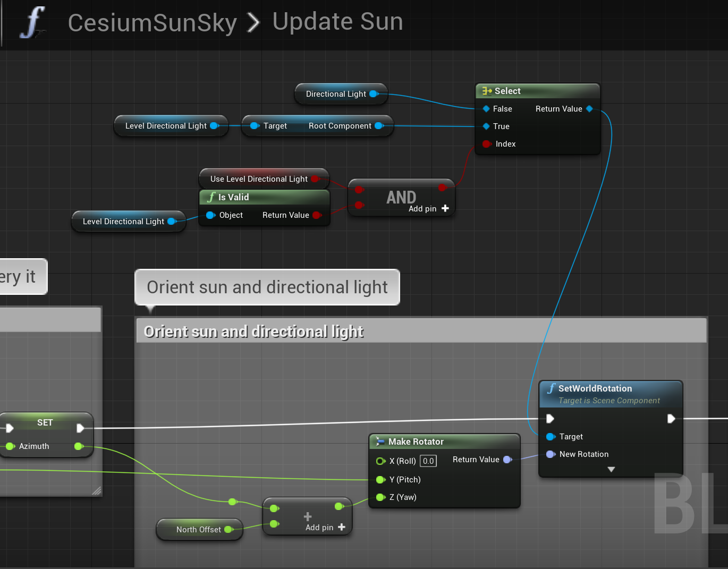This screenshot has height=569, width=728.
Task: Click the Is Valid Return Value pin
Action: point(317,215)
